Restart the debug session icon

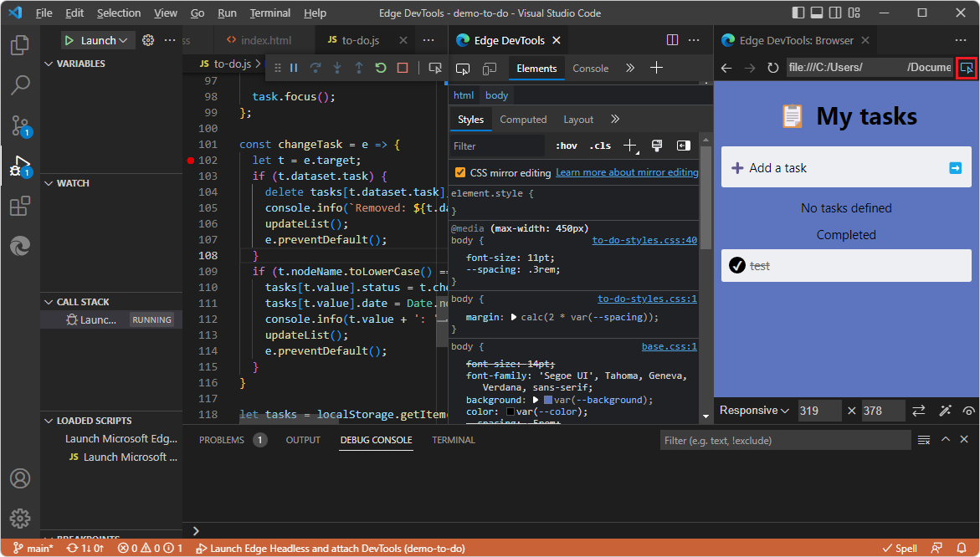381,69
